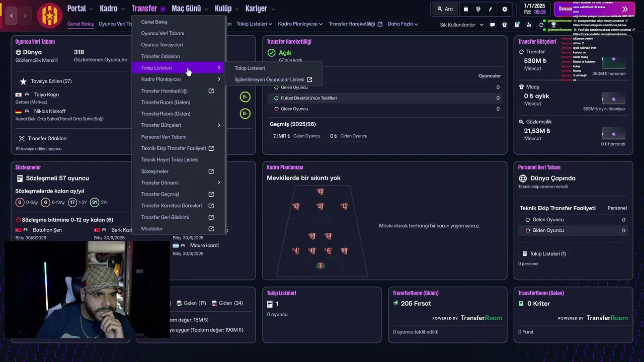
Task: Open the Takip Listeleri (1) personnel button
Action: click(x=544, y=254)
